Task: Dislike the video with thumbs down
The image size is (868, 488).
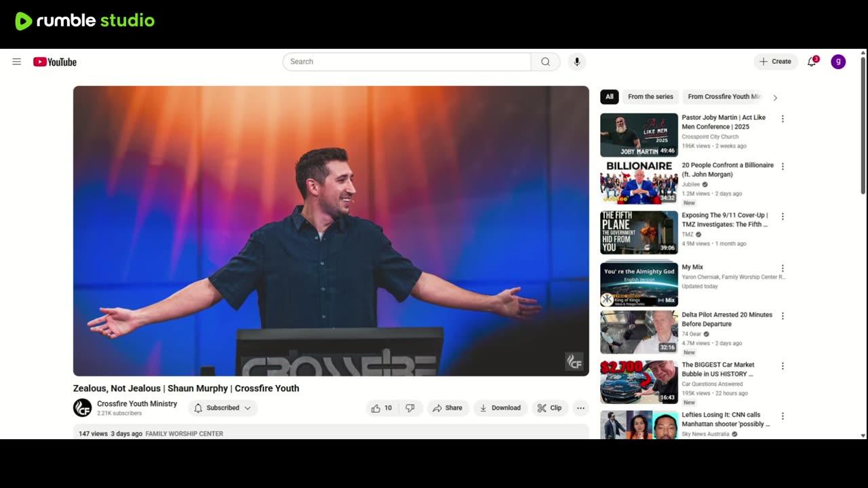Action: [410, 408]
